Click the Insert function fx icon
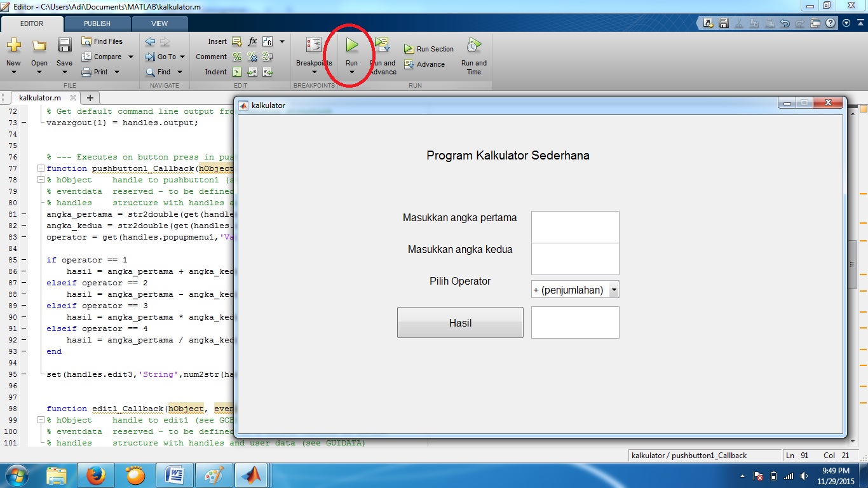Screen dimensions: 868x488 click(252, 41)
